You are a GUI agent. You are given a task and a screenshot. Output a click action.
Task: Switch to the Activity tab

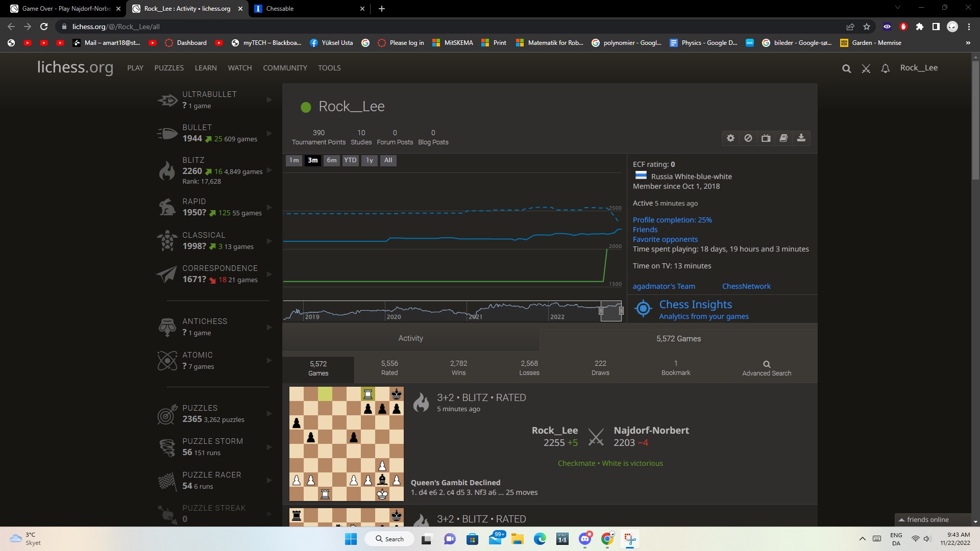(x=411, y=338)
